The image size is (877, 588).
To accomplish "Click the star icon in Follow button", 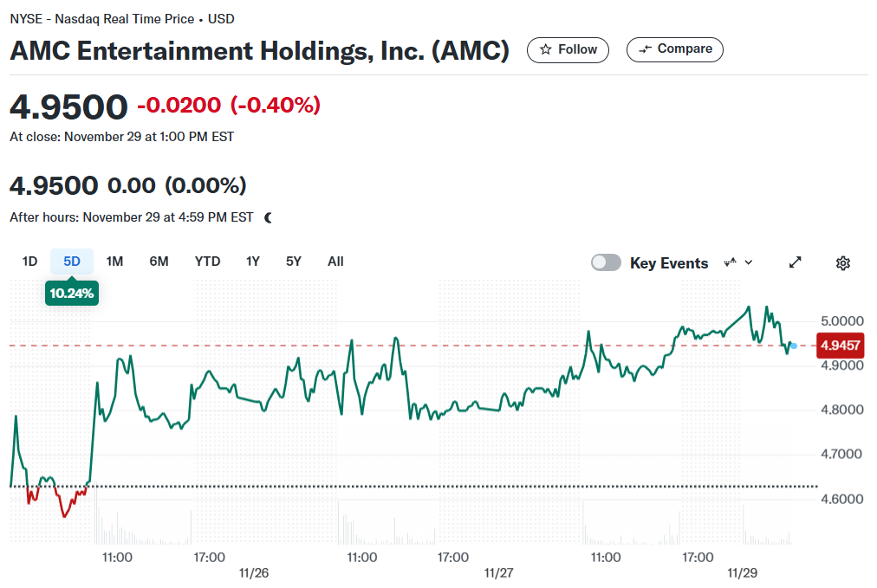I will [x=545, y=49].
